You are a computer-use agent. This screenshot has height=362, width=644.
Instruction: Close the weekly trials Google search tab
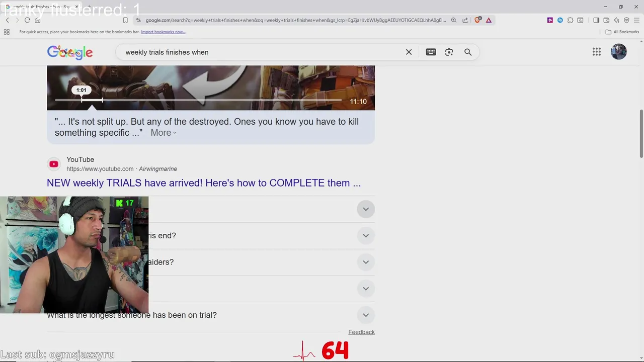tap(77, 7)
